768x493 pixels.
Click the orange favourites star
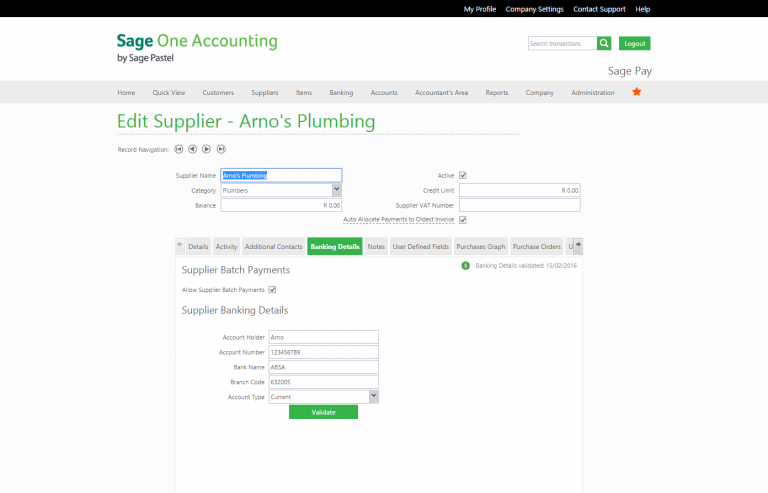(637, 92)
